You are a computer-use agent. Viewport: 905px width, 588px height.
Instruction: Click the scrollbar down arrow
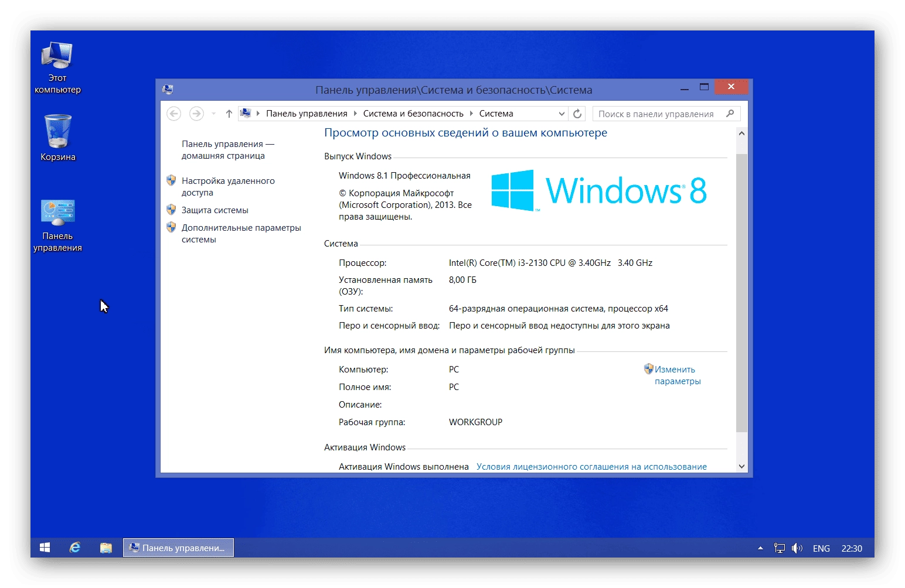741,466
